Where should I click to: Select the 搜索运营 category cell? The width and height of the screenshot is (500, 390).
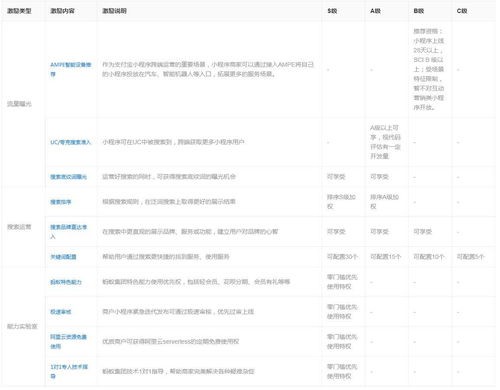coord(19,227)
